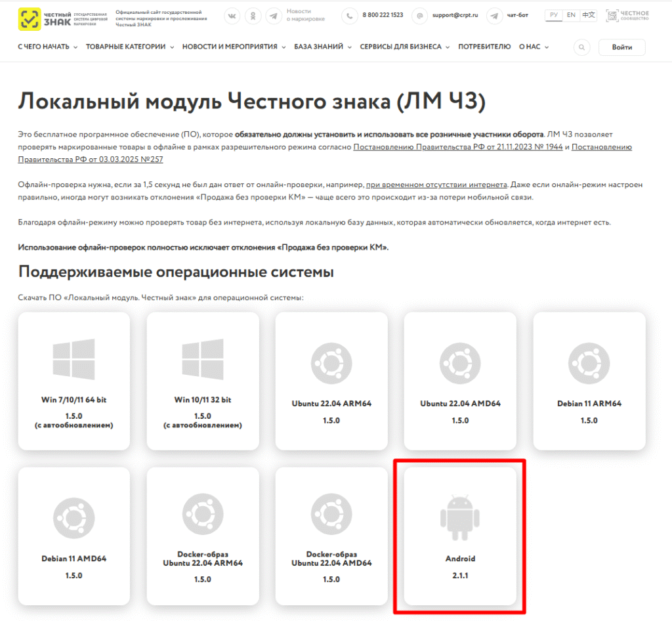This screenshot has height=621, width=672.
Task: Click the phone number 8 800 222 1523
Action: point(383,15)
